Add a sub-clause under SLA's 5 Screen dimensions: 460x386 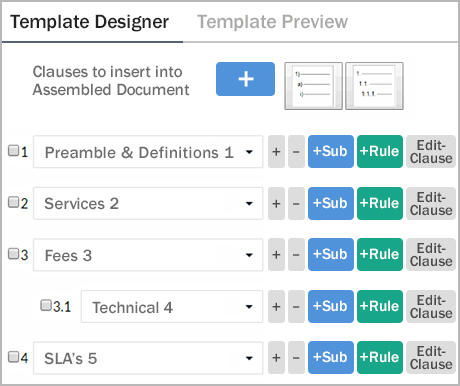[331, 357]
